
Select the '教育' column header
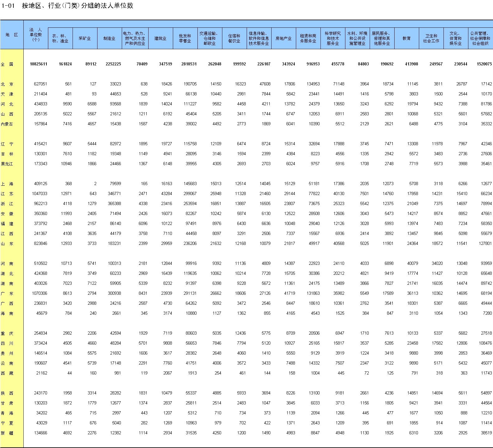pyautogui.click(x=407, y=38)
